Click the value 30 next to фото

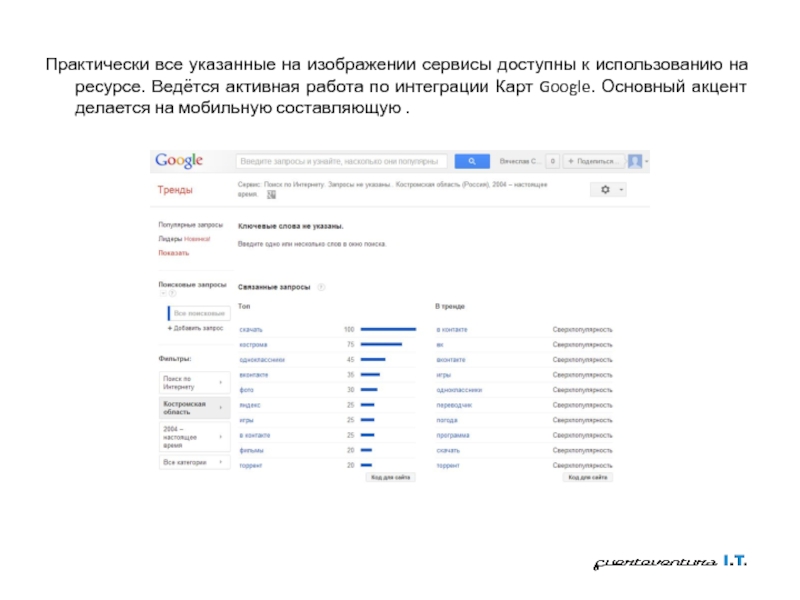click(351, 390)
